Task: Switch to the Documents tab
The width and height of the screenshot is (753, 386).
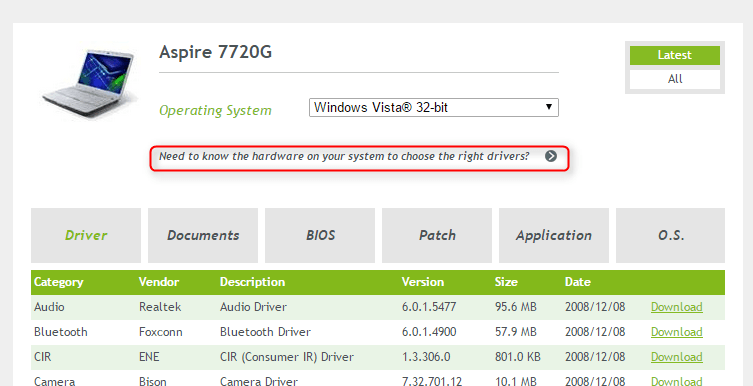Action: pyautogui.click(x=203, y=235)
